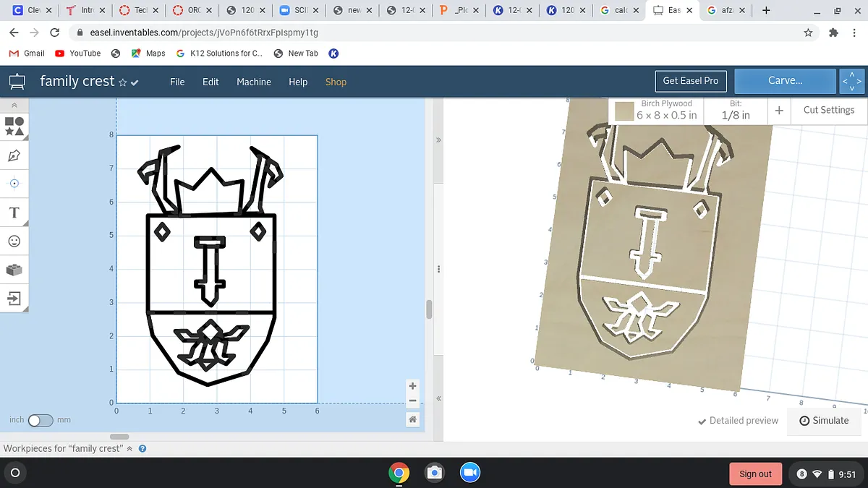Screen dimensions: 868x488
Task: Click the Carve... button
Action: 785,81
